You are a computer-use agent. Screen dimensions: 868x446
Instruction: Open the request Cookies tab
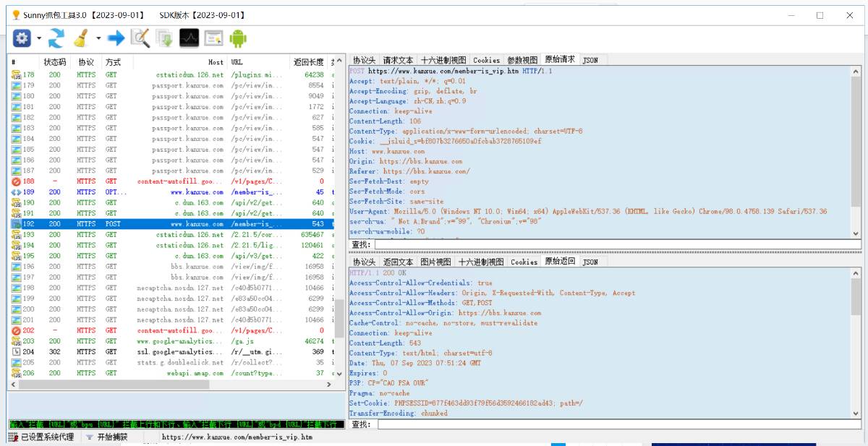pos(487,61)
